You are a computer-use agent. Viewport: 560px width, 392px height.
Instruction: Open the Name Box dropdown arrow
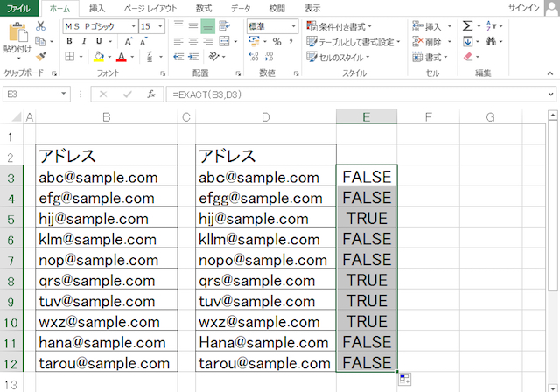pyautogui.click(x=64, y=94)
